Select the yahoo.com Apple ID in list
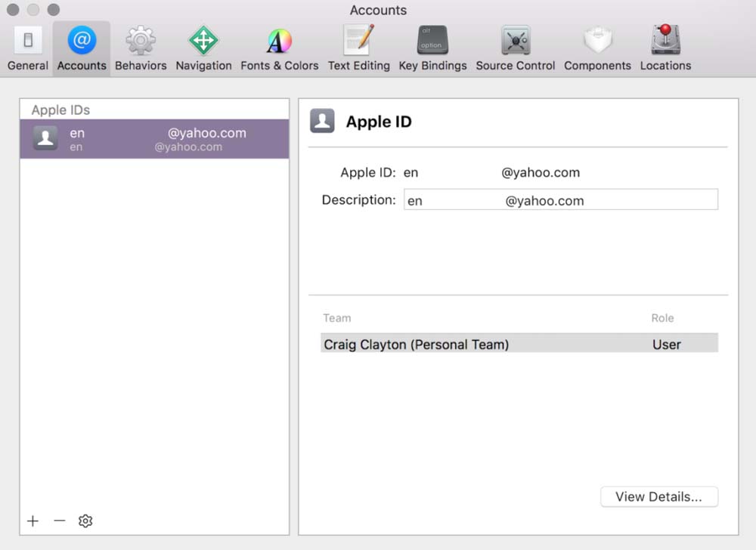This screenshot has height=550, width=756. pyautogui.click(x=154, y=139)
